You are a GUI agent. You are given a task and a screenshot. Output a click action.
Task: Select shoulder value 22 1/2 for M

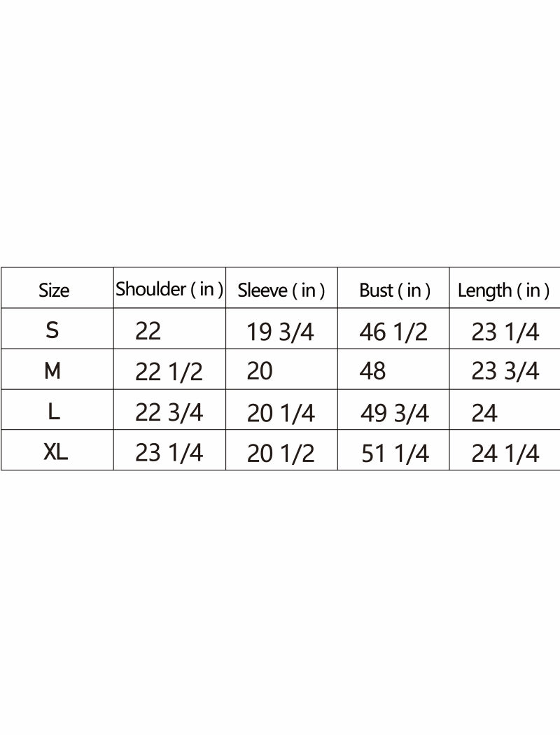click(x=169, y=372)
